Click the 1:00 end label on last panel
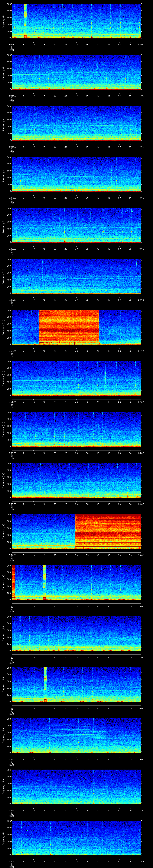Viewport: 153px width, 868px height. click(141, 862)
